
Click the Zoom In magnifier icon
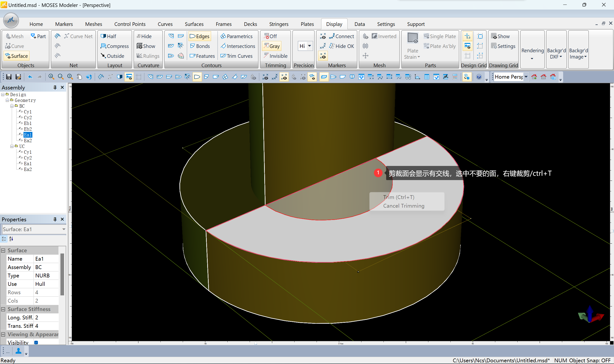pyautogui.click(x=51, y=77)
